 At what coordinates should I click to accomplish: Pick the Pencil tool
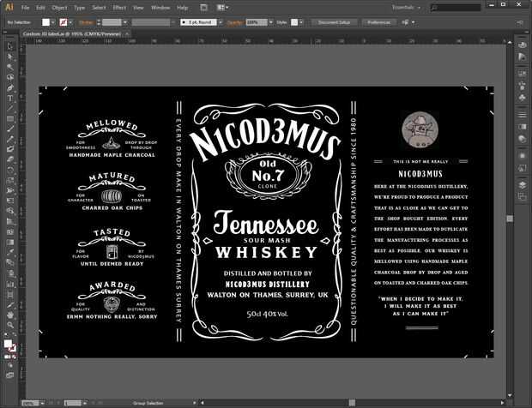[10, 139]
